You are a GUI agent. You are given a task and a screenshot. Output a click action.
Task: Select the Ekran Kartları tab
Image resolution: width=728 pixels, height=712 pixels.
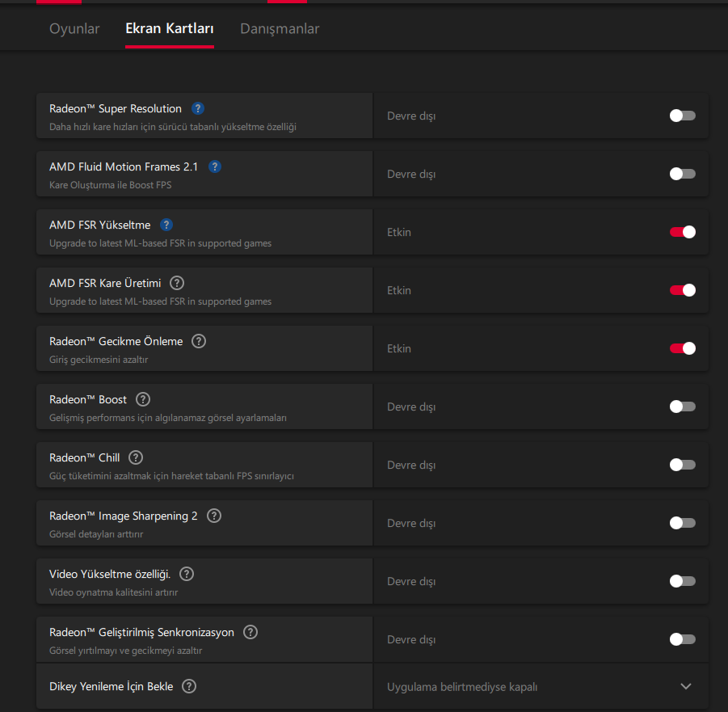(x=170, y=28)
